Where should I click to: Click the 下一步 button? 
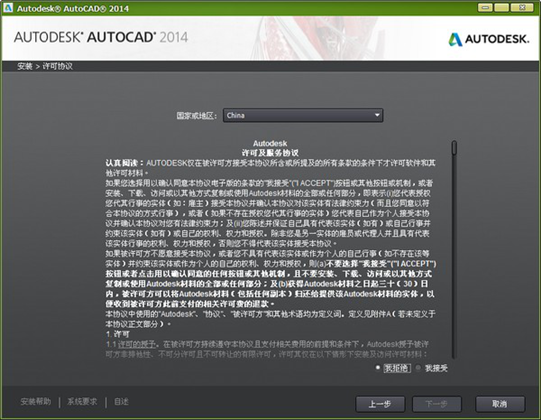[x=436, y=404]
